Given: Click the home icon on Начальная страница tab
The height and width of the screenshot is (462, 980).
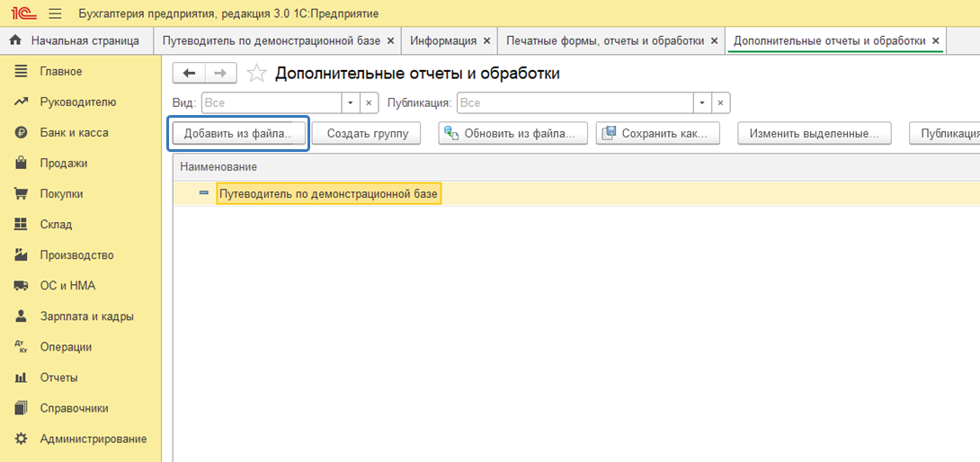Looking at the screenshot, I should (x=17, y=40).
